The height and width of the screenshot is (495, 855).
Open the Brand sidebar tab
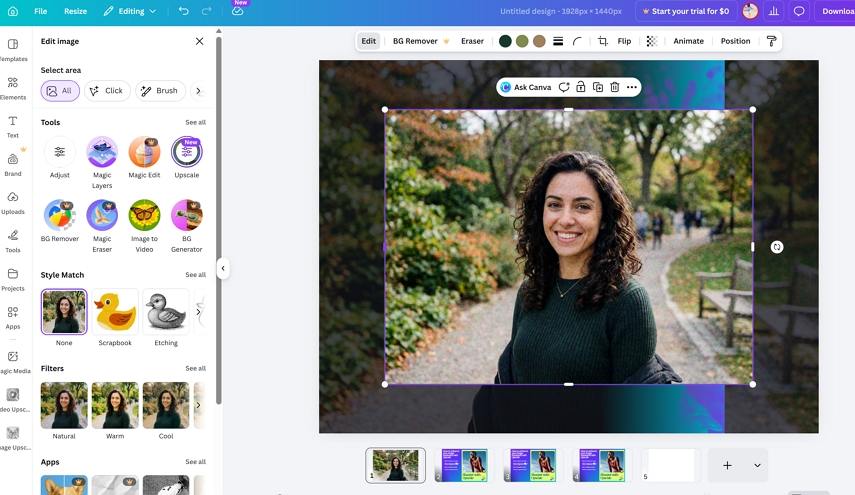click(x=13, y=165)
